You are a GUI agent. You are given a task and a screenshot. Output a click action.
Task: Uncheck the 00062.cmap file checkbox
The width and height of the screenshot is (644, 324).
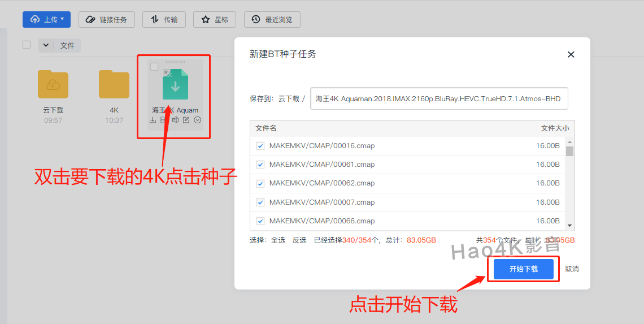pos(260,183)
